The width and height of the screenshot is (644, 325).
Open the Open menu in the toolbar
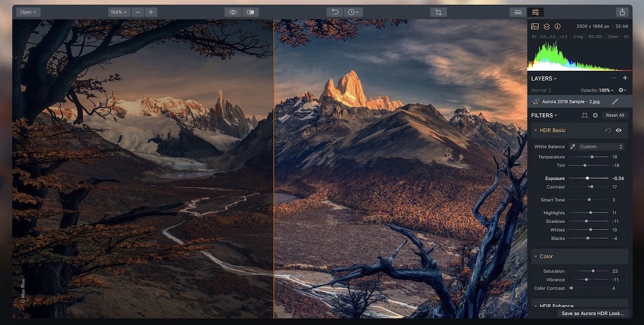click(x=28, y=12)
